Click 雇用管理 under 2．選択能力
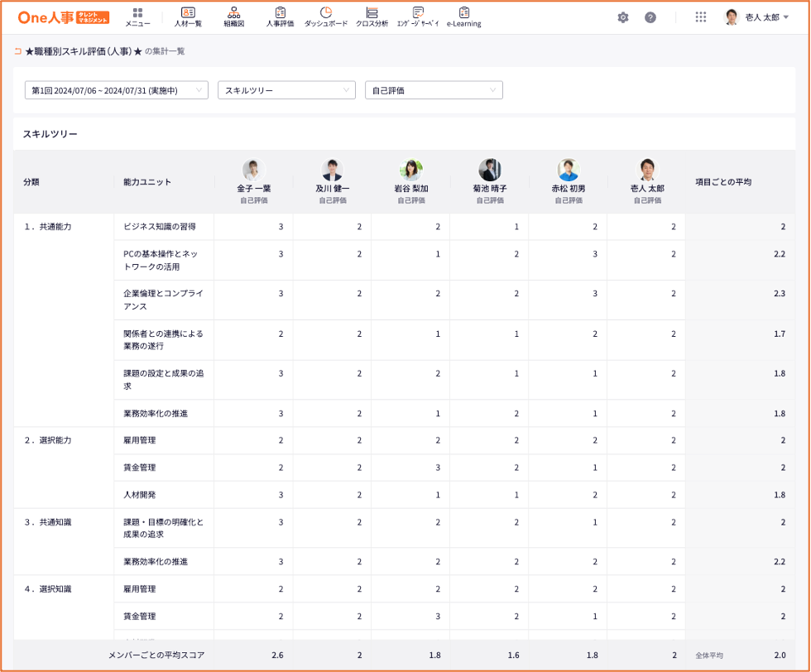Image resolution: width=811 pixels, height=672 pixels. pos(139,440)
